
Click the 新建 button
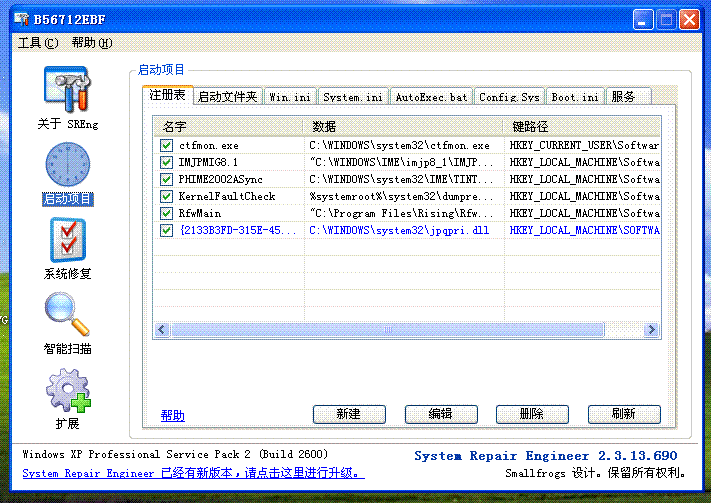(349, 414)
